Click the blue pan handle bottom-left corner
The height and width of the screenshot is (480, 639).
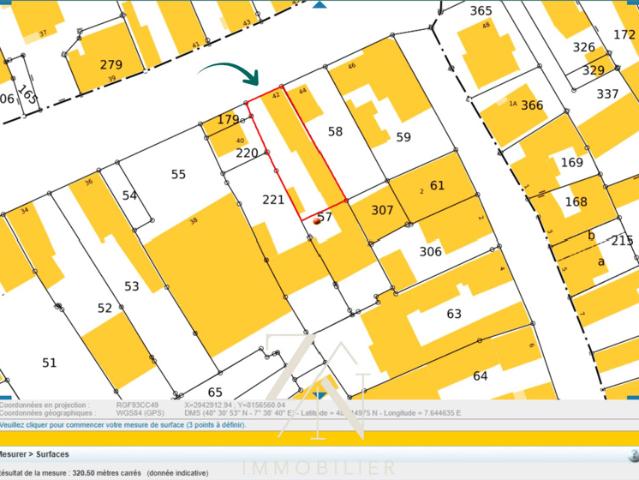(x=4, y=397)
